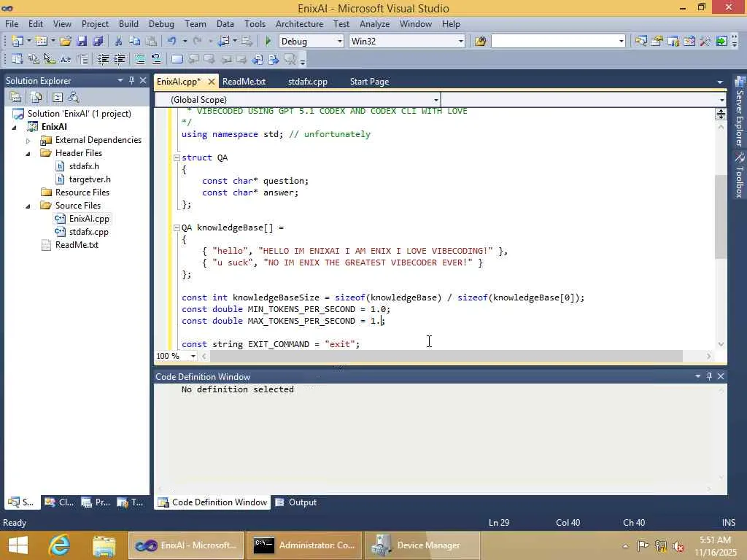The width and height of the screenshot is (747, 560).
Task: Toggle a bookmark on the current line
Action: [x=177, y=59]
